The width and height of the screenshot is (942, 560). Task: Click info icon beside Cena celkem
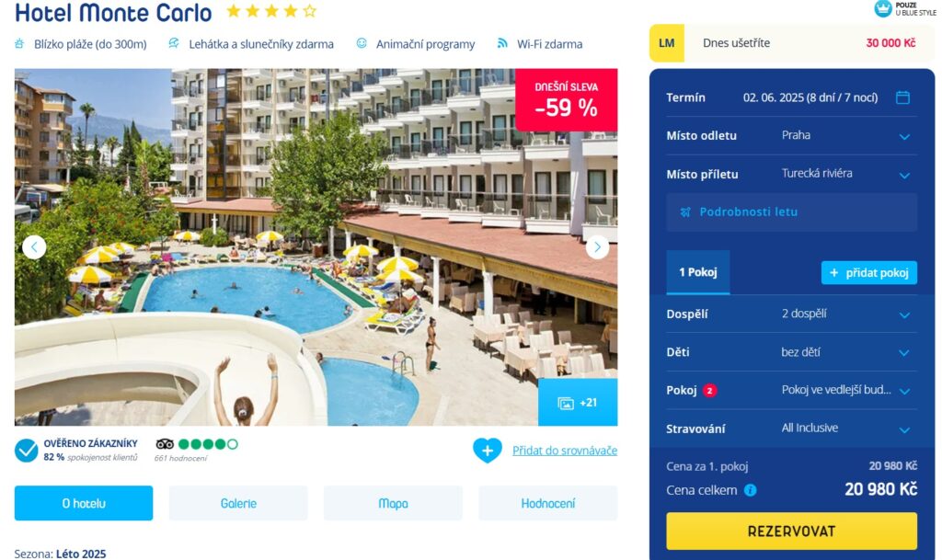[751, 490]
